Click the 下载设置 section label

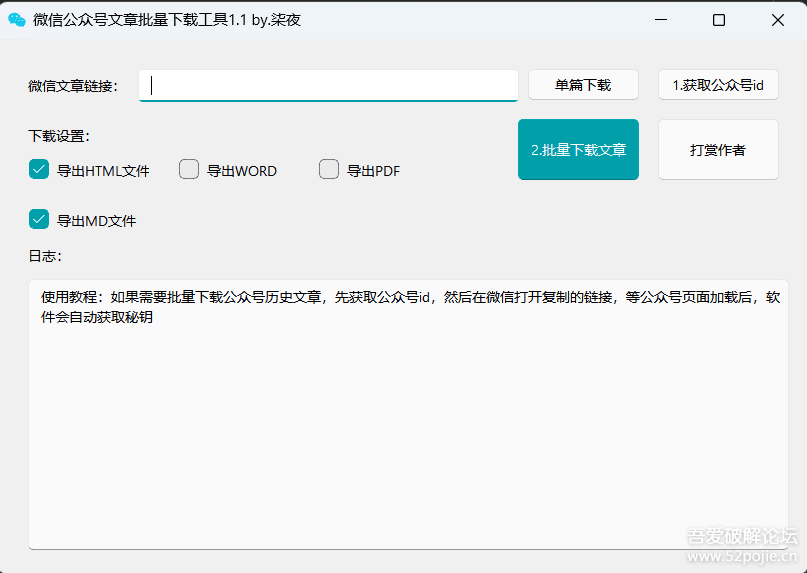coord(59,136)
